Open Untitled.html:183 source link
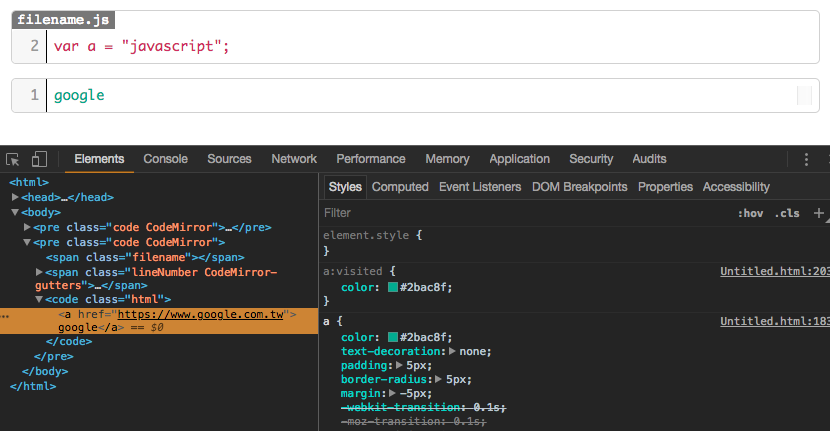Screen dimensions: 830x431 click(x=775, y=321)
